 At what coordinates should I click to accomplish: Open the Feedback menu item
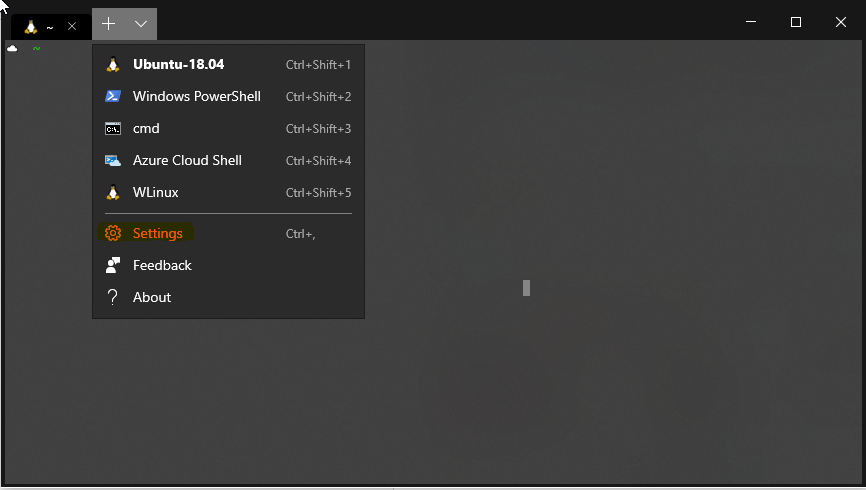228,265
